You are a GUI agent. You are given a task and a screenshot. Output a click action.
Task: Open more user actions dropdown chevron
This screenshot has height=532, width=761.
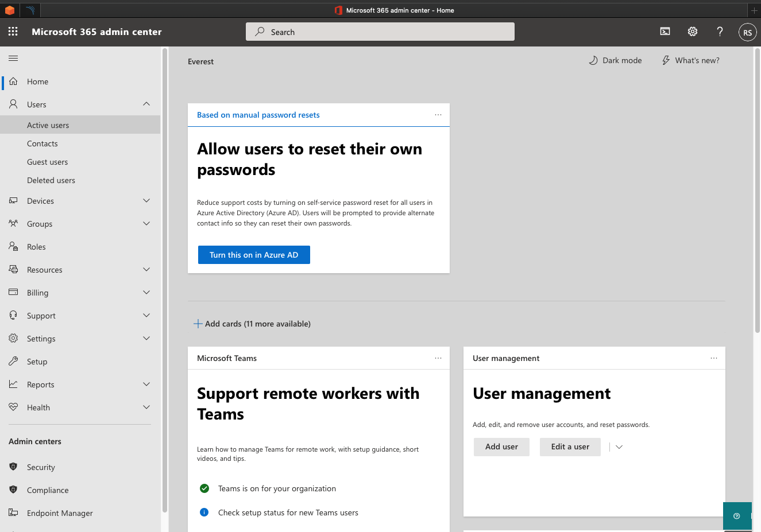(x=619, y=447)
